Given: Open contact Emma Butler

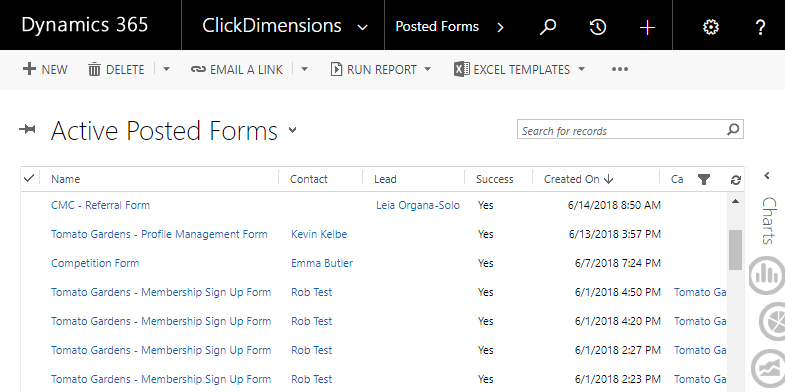Looking at the screenshot, I should pos(322,263).
